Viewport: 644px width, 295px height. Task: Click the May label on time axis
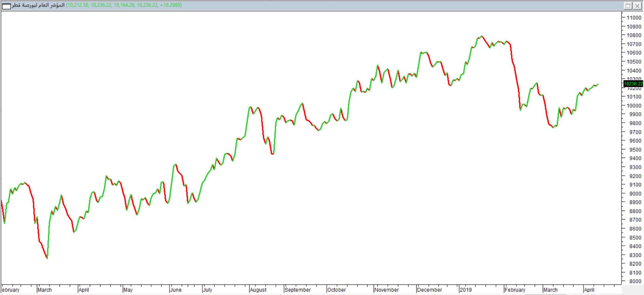(x=128, y=290)
